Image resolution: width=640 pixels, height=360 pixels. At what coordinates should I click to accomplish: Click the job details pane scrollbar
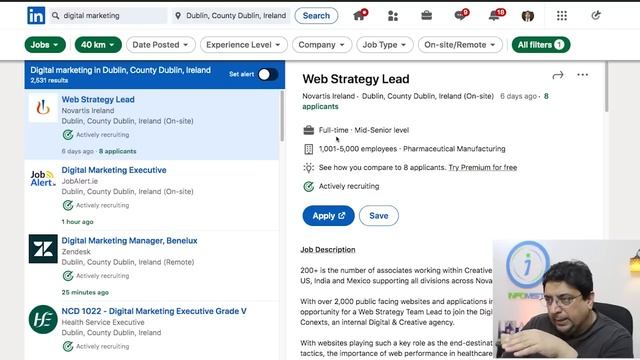tap(607, 87)
